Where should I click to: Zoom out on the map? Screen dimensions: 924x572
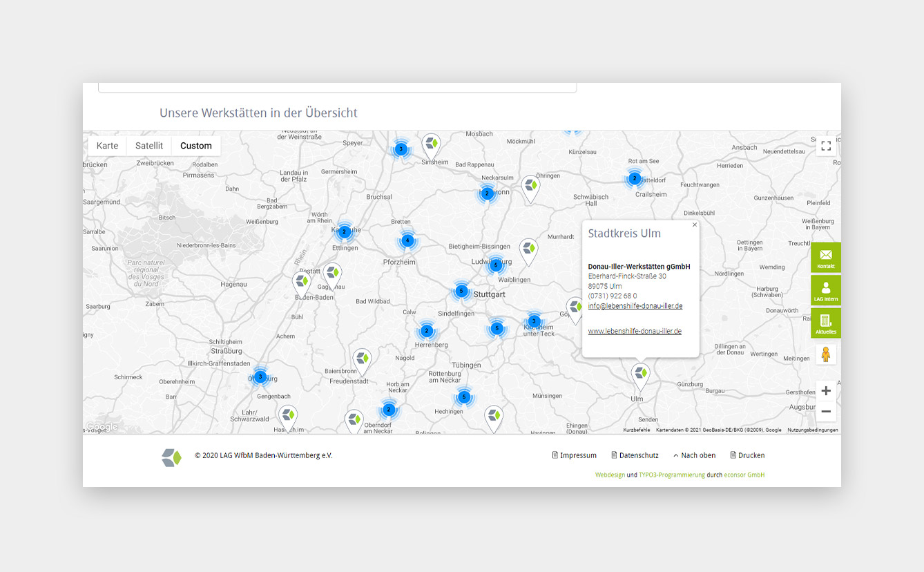pyautogui.click(x=825, y=412)
